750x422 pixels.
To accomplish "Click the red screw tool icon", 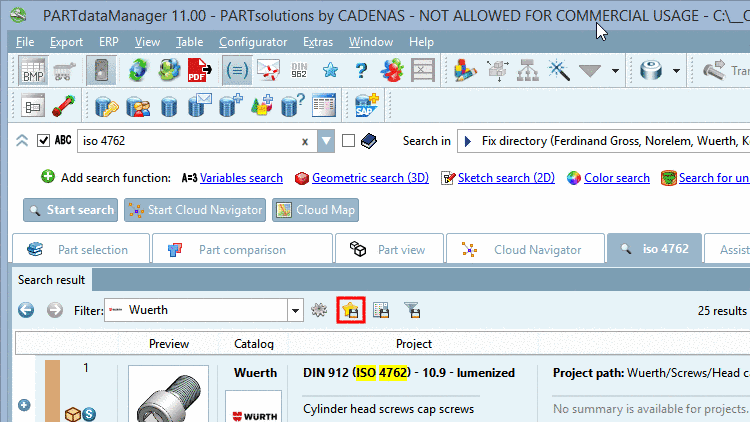I will pyautogui.click(x=64, y=106).
